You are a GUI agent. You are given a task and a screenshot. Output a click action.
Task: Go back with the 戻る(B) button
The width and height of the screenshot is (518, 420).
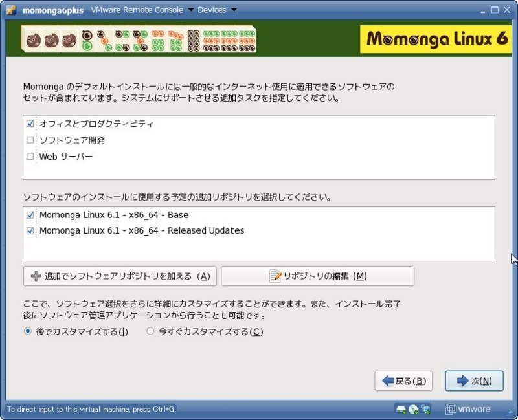403,381
